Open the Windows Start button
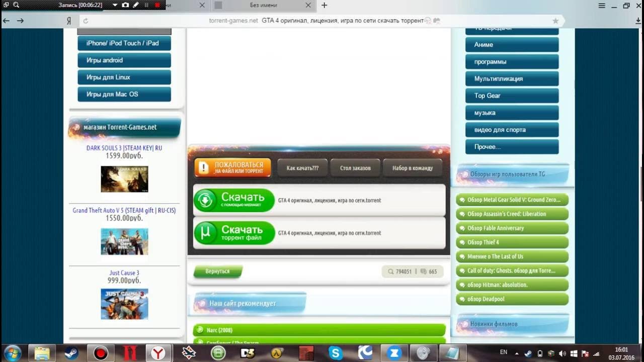Viewport: 644px width, 362px height. tap(12, 353)
